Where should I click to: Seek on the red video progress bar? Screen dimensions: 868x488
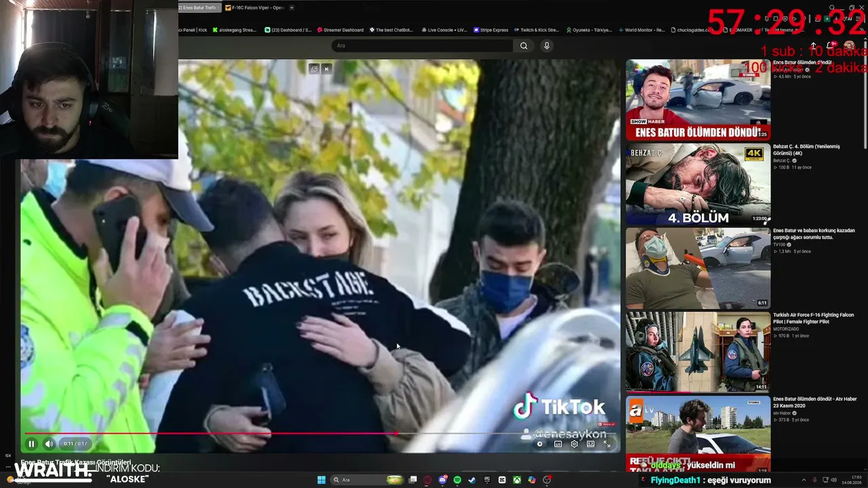coord(320,433)
